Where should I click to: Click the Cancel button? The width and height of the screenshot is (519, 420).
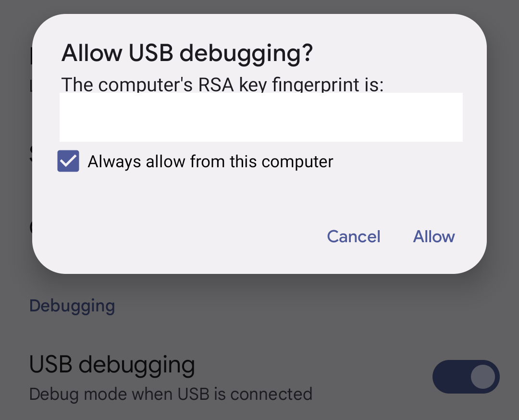pos(354,236)
